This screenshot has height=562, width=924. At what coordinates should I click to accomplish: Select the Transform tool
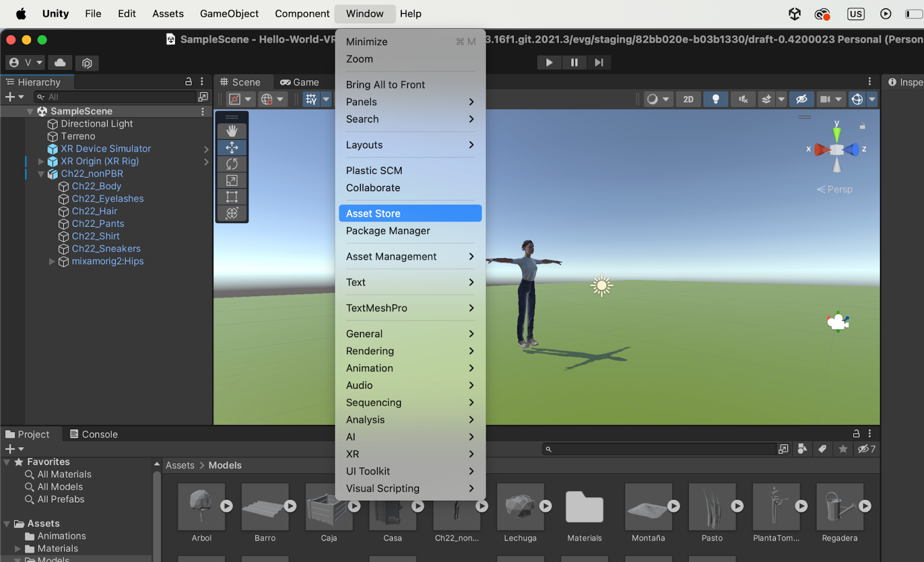click(232, 213)
